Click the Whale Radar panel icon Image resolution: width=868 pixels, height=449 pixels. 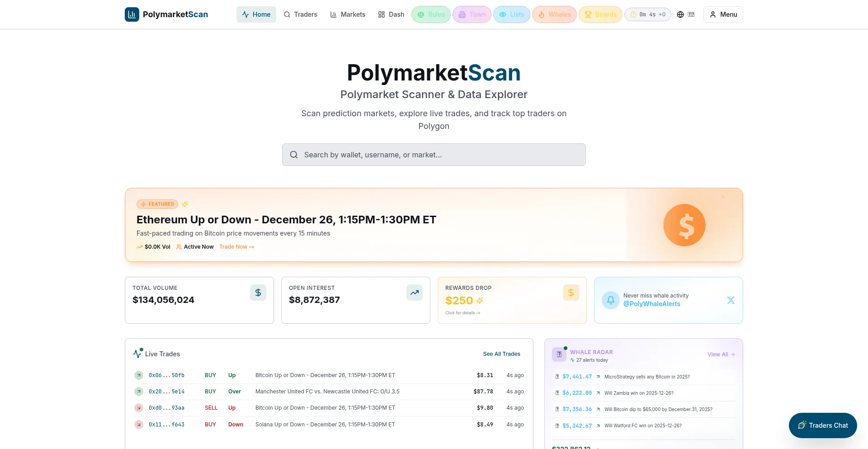click(559, 354)
